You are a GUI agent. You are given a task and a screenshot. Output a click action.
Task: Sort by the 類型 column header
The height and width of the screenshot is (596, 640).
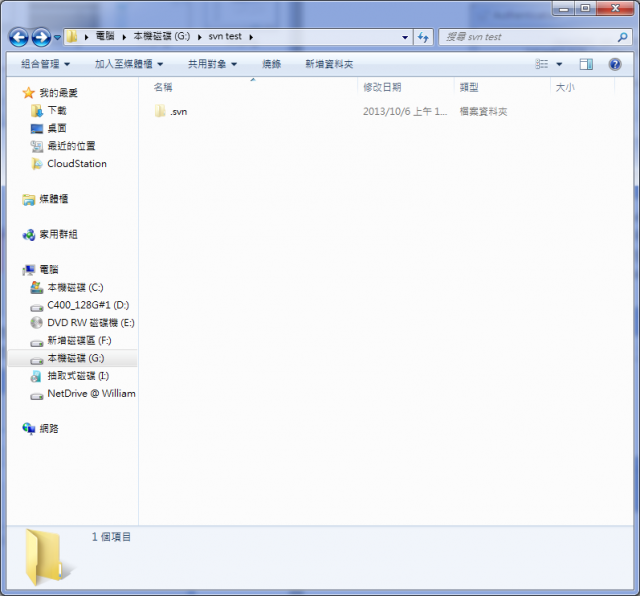click(x=469, y=87)
